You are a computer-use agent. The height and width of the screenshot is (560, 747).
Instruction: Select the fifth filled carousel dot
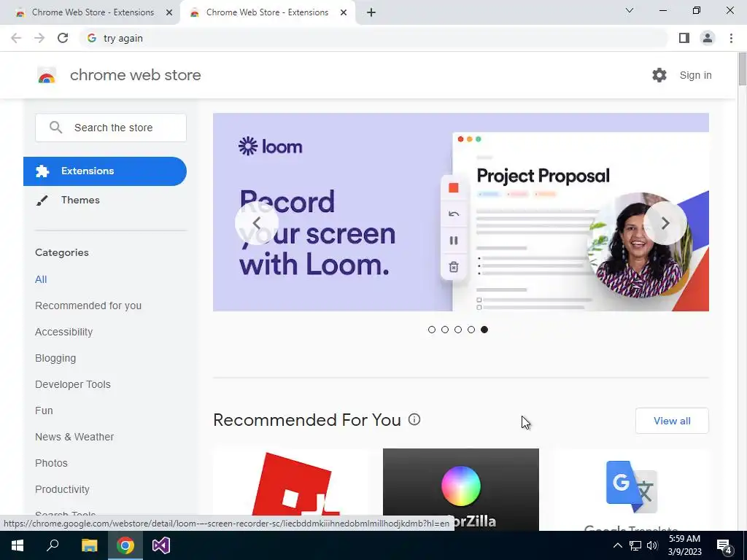pyautogui.click(x=484, y=330)
